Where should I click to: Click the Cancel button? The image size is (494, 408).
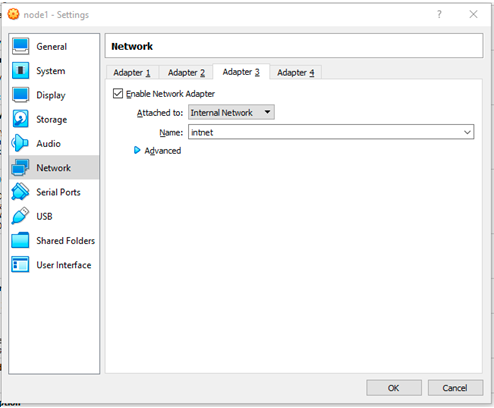coord(455,388)
